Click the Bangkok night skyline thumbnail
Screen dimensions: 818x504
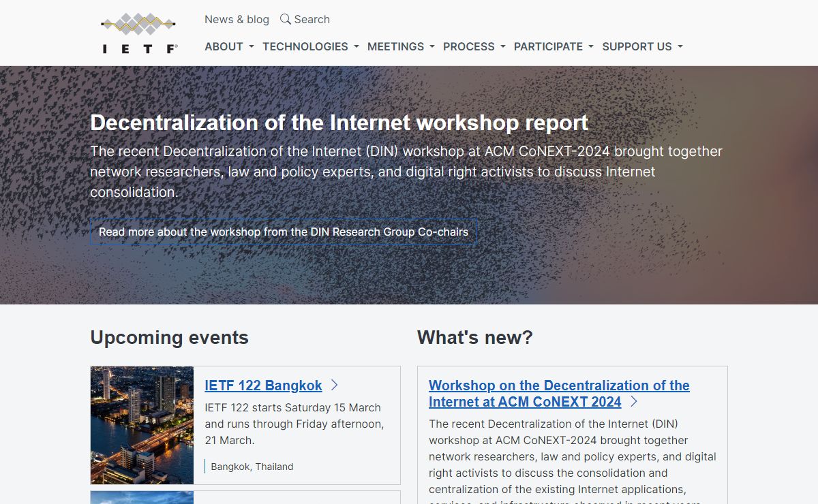[x=142, y=425]
